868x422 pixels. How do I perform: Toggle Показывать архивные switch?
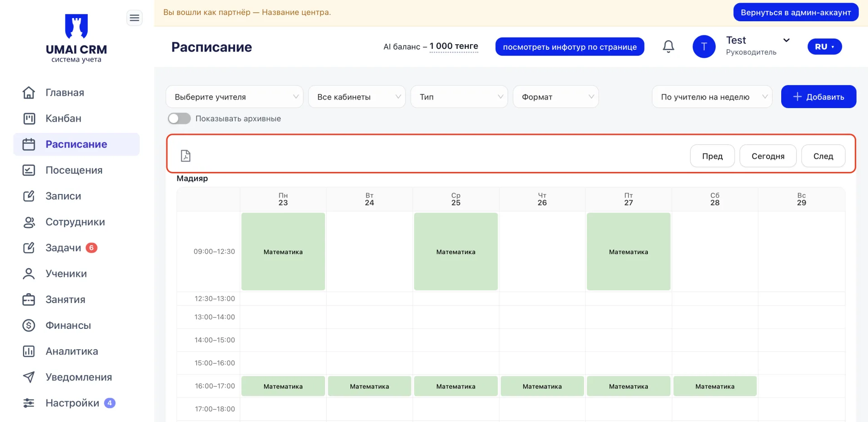[179, 119]
